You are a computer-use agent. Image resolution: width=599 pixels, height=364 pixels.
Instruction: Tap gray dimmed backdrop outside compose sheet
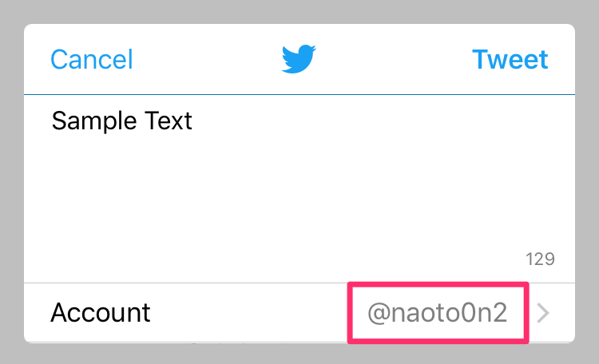tap(299, 10)
